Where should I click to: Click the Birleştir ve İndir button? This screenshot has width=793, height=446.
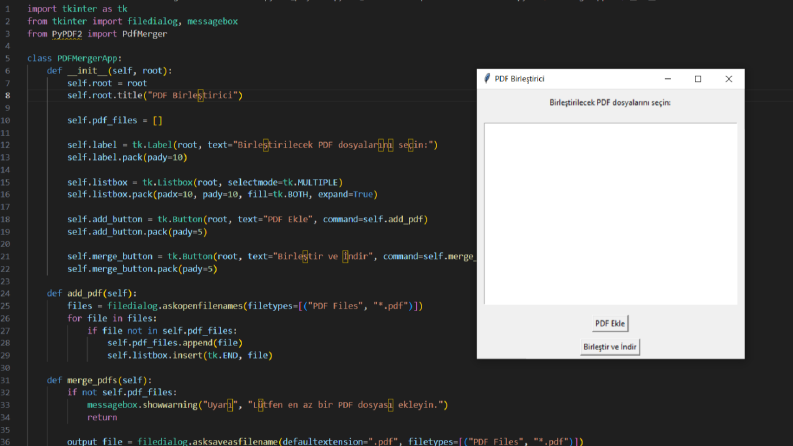(x=610, y=347)
